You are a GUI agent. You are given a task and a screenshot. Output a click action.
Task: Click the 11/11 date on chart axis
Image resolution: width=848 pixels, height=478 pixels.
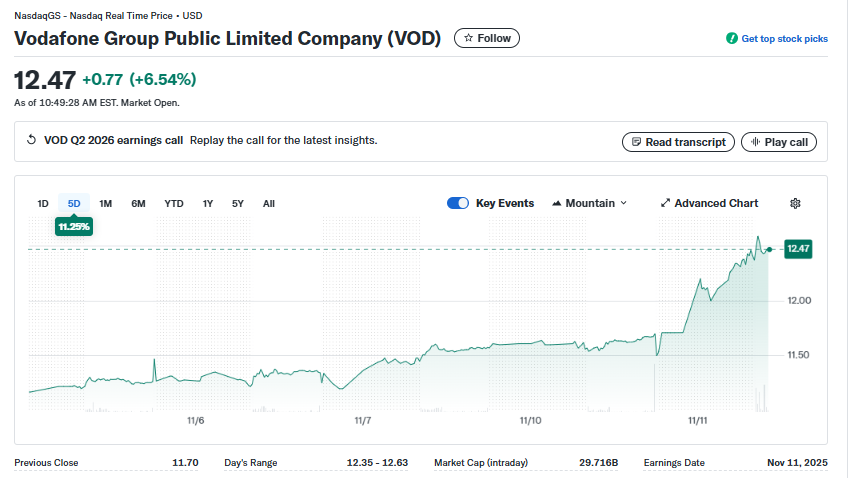[699, 421]
